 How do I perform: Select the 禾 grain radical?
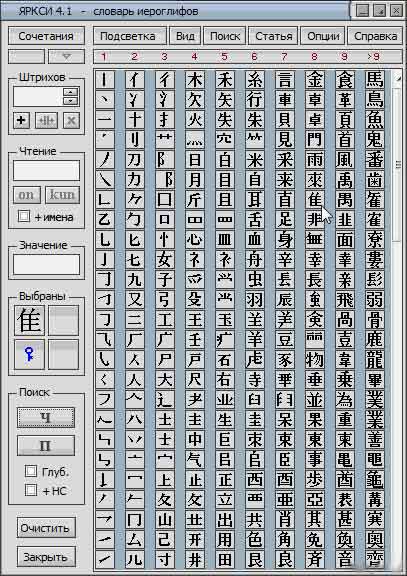225,80
